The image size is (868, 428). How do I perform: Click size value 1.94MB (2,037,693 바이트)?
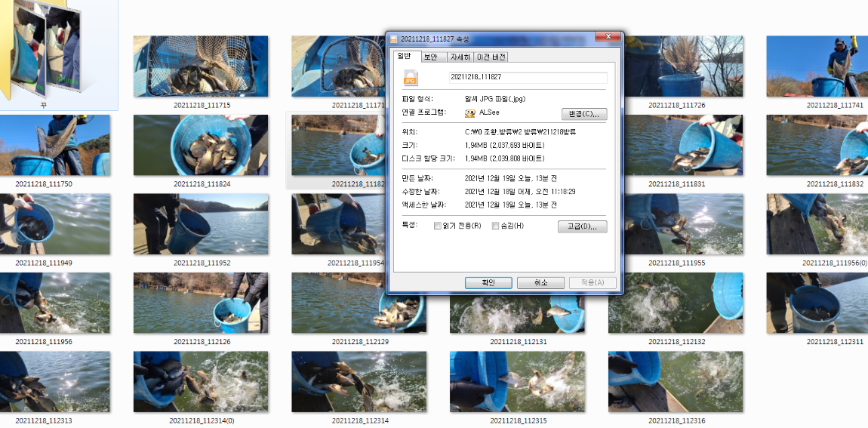tap(504, 146)
